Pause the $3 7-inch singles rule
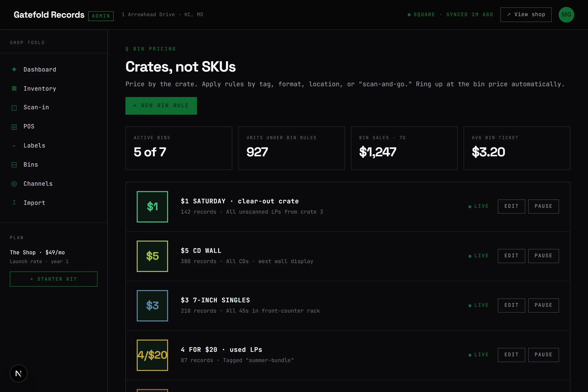Image resolution: width=588 pixels, height=392 pixels. tap(543, 306)
